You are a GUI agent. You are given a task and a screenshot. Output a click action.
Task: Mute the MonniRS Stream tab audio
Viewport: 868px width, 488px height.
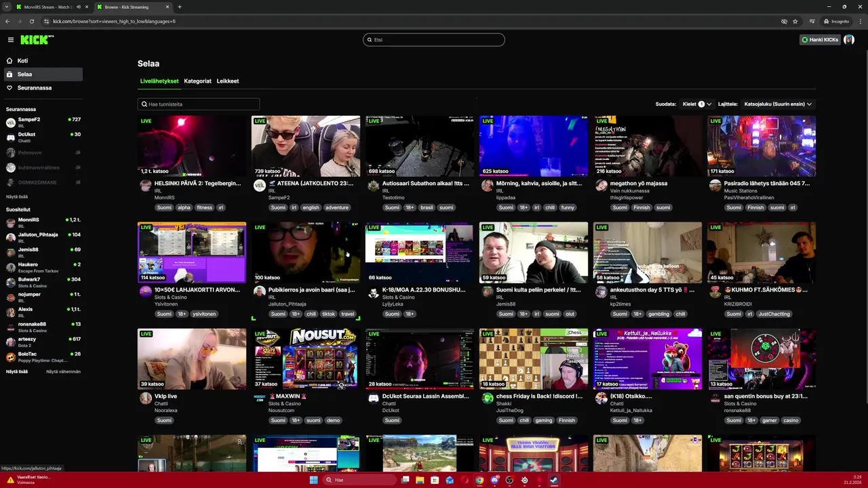(78, 7)
